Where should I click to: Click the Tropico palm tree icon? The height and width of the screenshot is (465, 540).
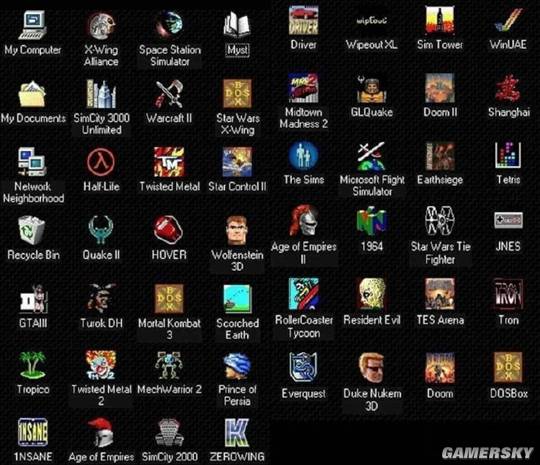[32, 365]
